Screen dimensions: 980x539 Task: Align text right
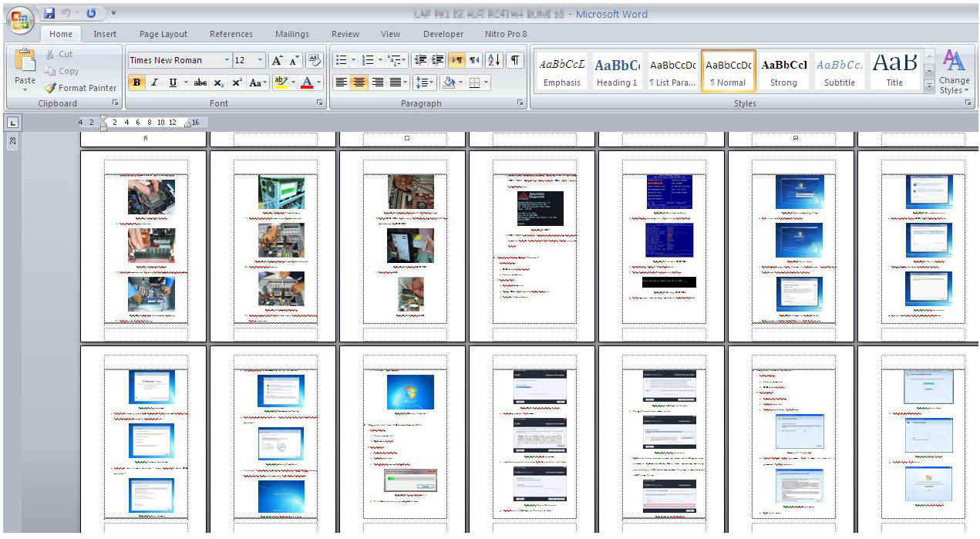(x=377, y=83)
